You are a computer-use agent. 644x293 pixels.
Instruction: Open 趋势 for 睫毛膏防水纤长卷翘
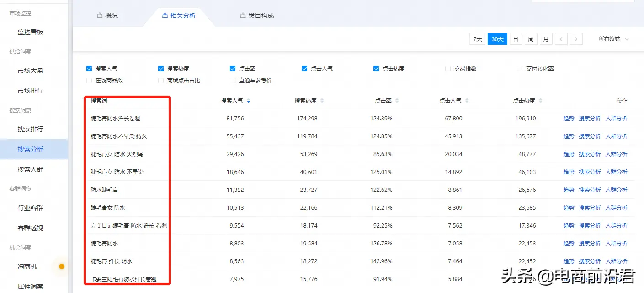[569, 119]
